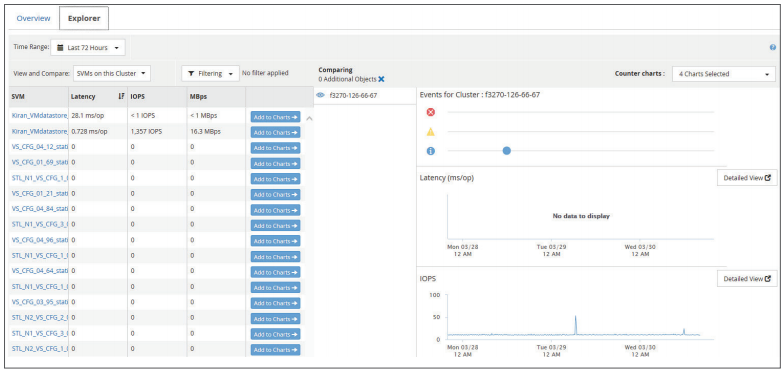Viewport: 784px width, 372px height.
Task: Click the calendar icon in Time Range
Action: 60,48
